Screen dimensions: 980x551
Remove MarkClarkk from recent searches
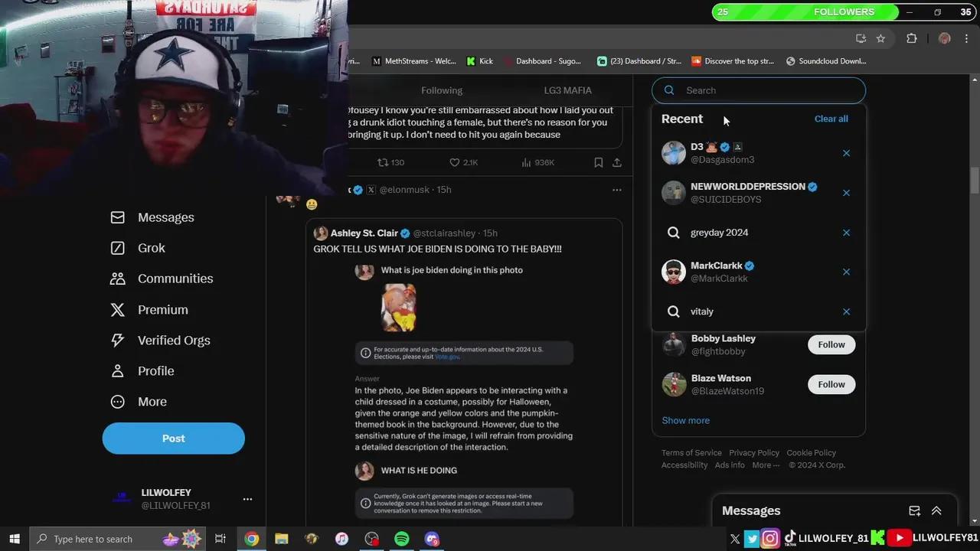[x=846, y=272]
